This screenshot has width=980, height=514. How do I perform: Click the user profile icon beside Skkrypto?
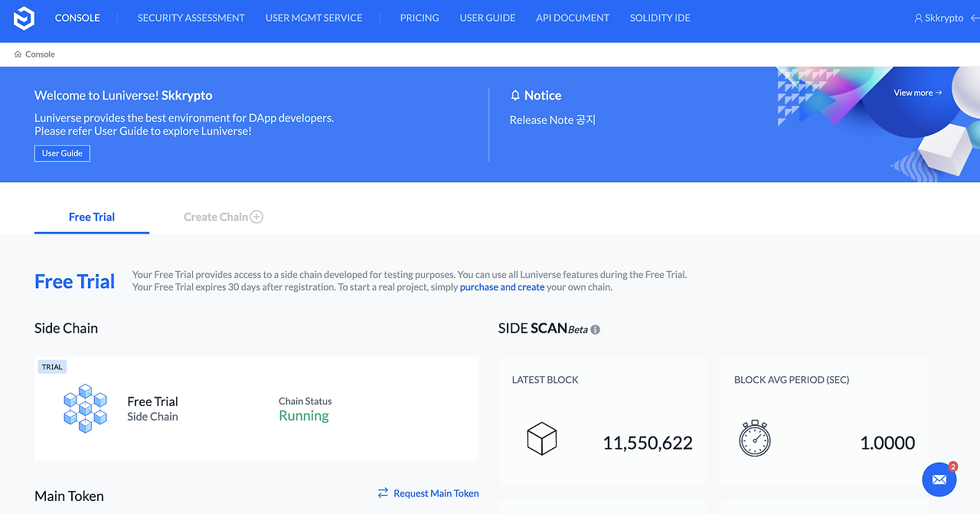[919, 18]
